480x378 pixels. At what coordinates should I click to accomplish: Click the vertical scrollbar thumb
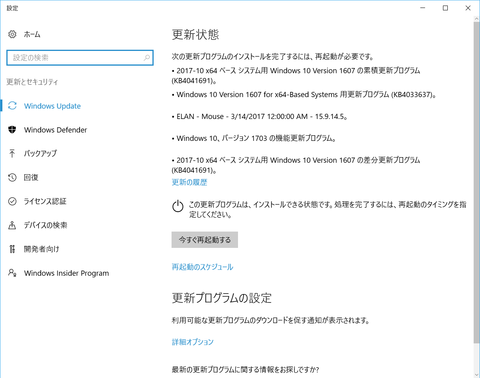[476, 182]
